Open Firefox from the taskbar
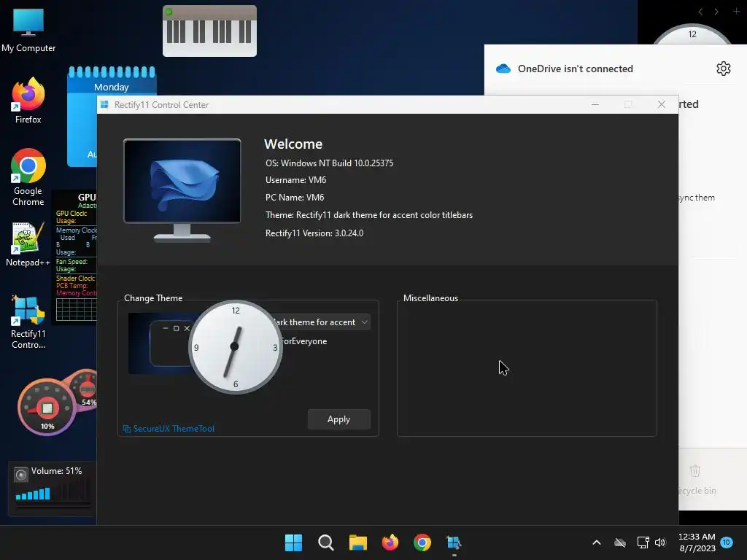The width and height of the screenshot is (747, 560). pyautogui.click(x=390, y=542)
